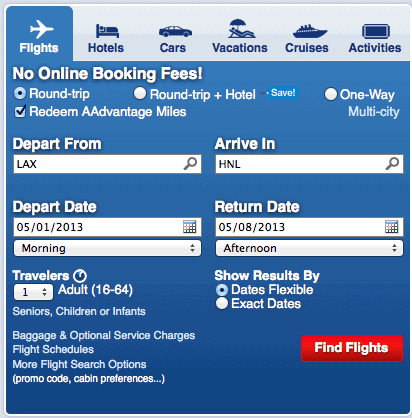Open the adult traveler count dropdown
The width and height of the screenshot is (412, 418).
33,292
